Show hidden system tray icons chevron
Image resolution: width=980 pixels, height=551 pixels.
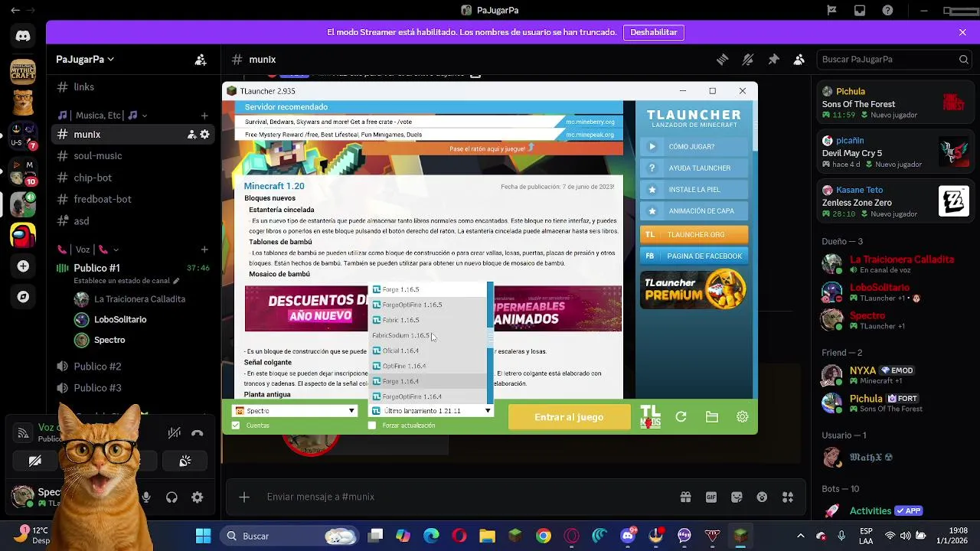[x=801, y=536]
